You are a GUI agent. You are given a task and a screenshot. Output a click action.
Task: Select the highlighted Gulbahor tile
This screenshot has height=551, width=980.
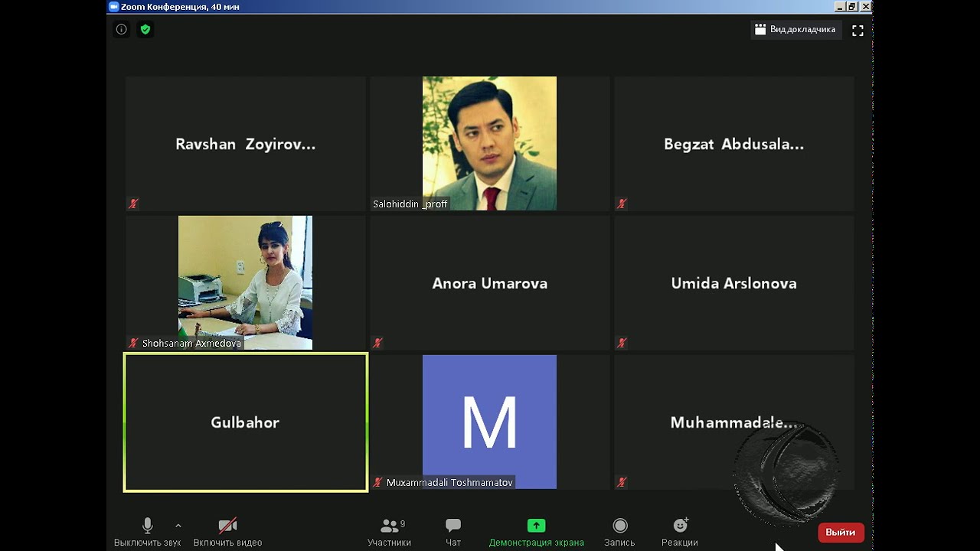coord(245,422)
